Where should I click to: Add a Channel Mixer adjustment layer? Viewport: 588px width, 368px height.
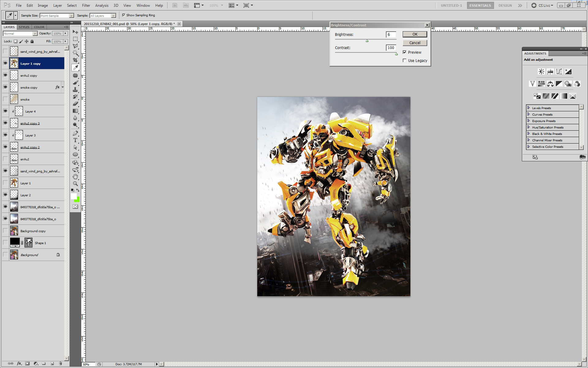coord(577,84)
